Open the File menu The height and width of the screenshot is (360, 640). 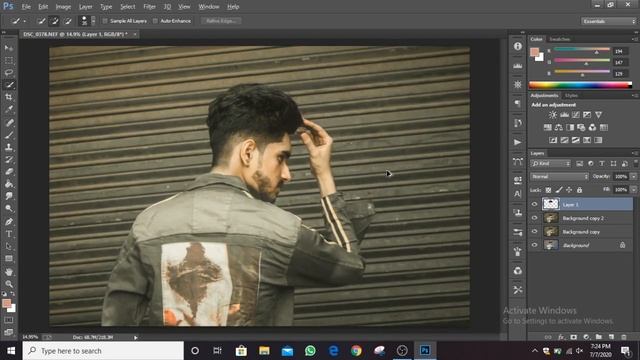26,7
